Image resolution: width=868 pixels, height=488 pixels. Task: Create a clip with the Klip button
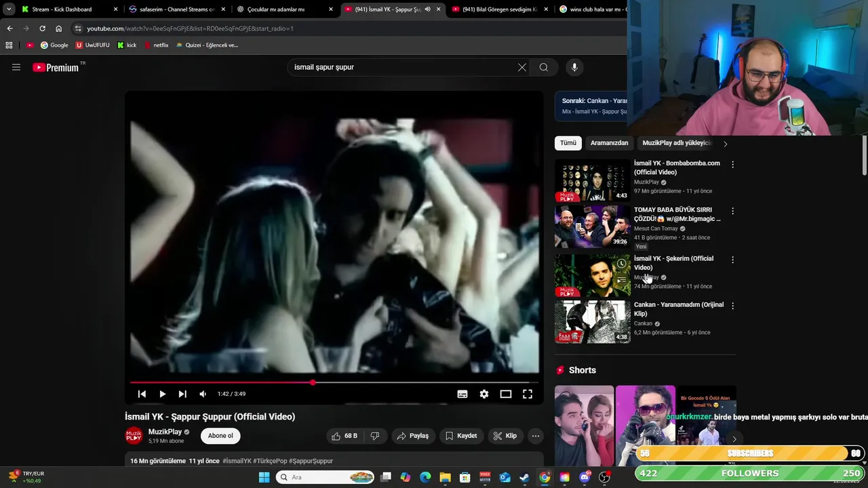point(505,436)
